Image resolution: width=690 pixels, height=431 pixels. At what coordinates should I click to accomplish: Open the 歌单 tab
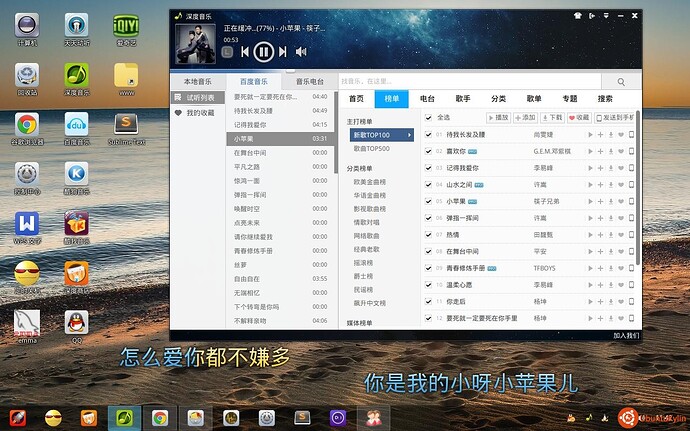[534, 99]
